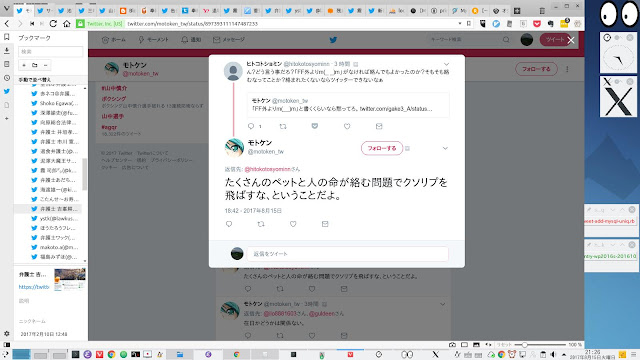The image size is (640, 360).
Task: Click the rewind navigation button
Action: pos(32,24)
